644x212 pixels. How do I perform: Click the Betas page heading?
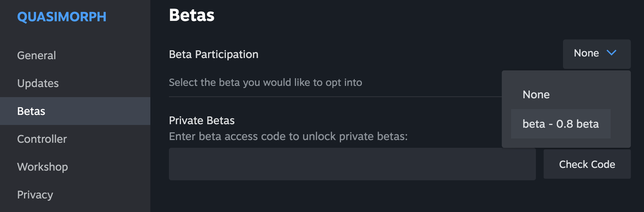click(x=192, y=15)
